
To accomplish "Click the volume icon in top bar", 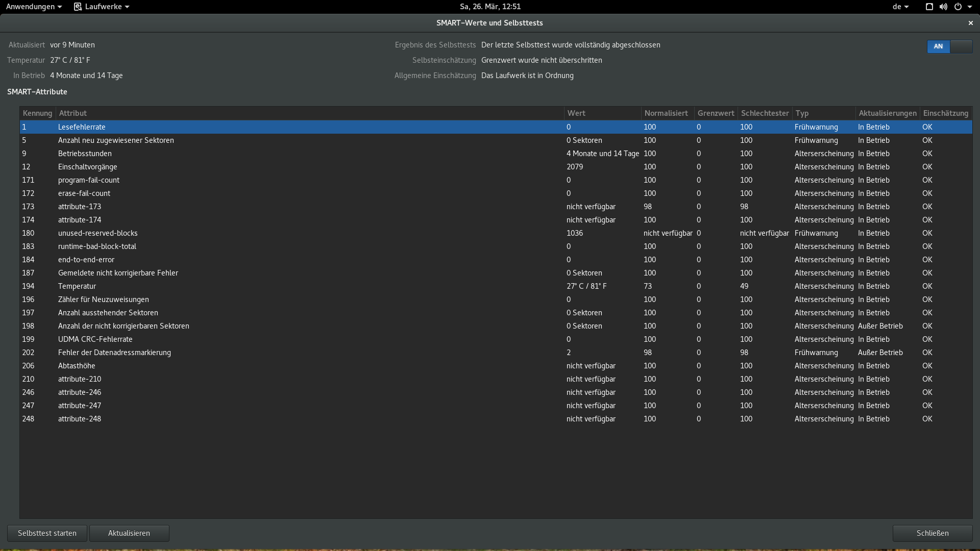I will [x=943, y=7].
